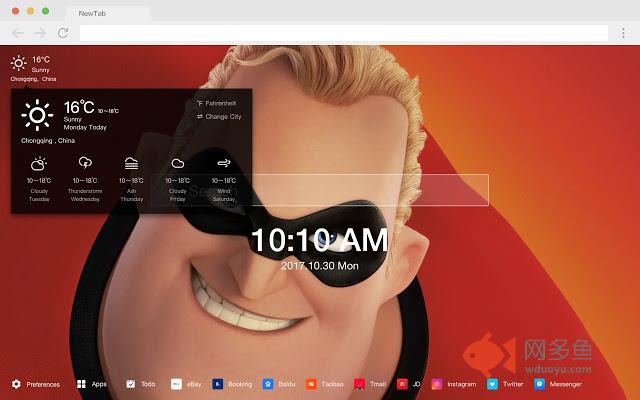Image resolution: width=640 pixels, height=400 pixels.
Task: Open the Apps grid icon
Action: click(x=80, y=384)
